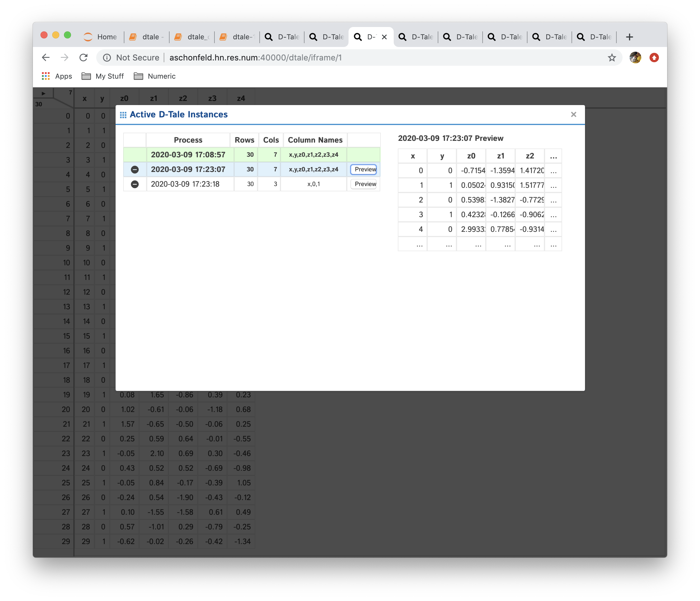This screenshot has width=700, height=601.
Task: Click the grid icon beside the dialog title
Action: (123, 115)
